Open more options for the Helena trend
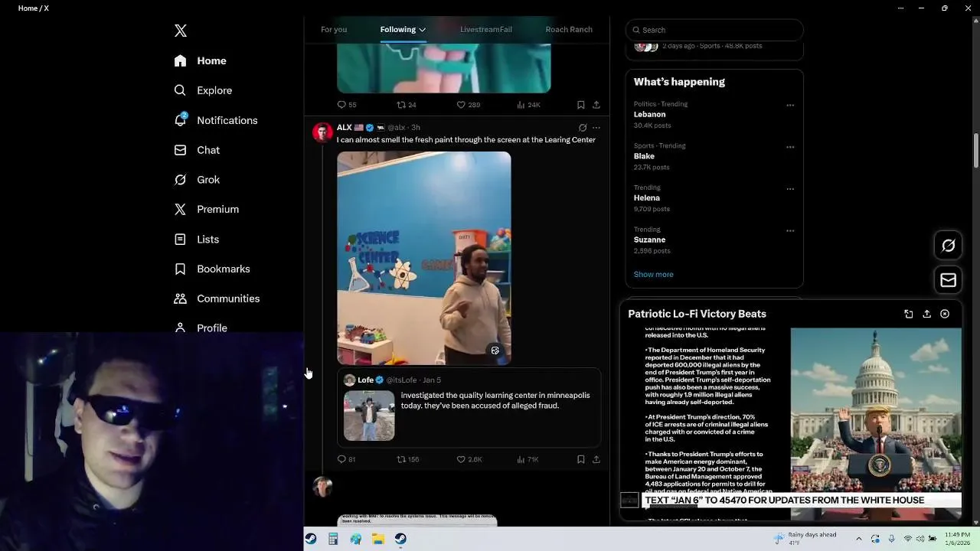Viewport: 980px width, 551px height. click(790, 189)
